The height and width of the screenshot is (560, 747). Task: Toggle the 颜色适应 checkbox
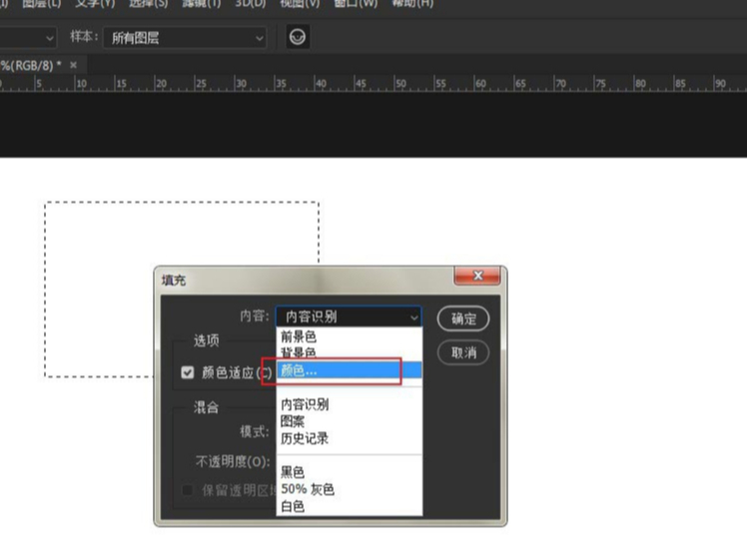pyautogui.click(x=188, y=372)
